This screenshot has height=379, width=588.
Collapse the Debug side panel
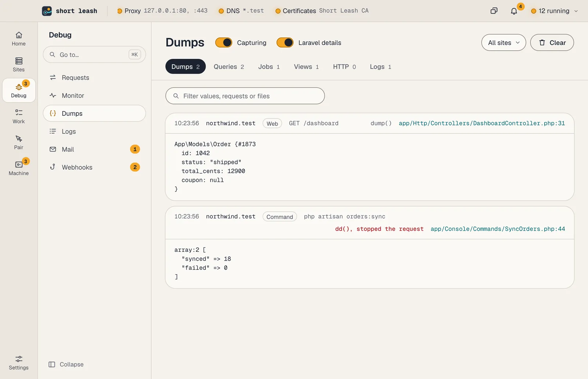pos(66,364)
